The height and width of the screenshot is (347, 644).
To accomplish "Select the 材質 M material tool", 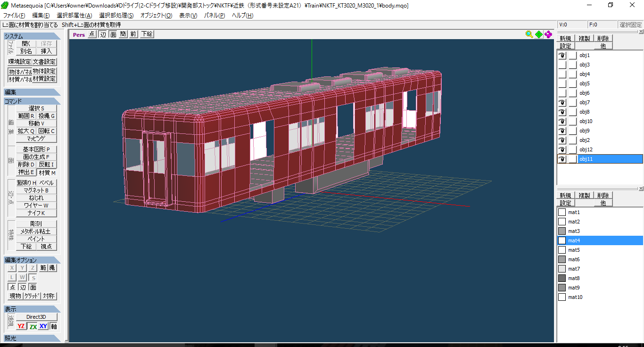I will (x=47, y=173).
